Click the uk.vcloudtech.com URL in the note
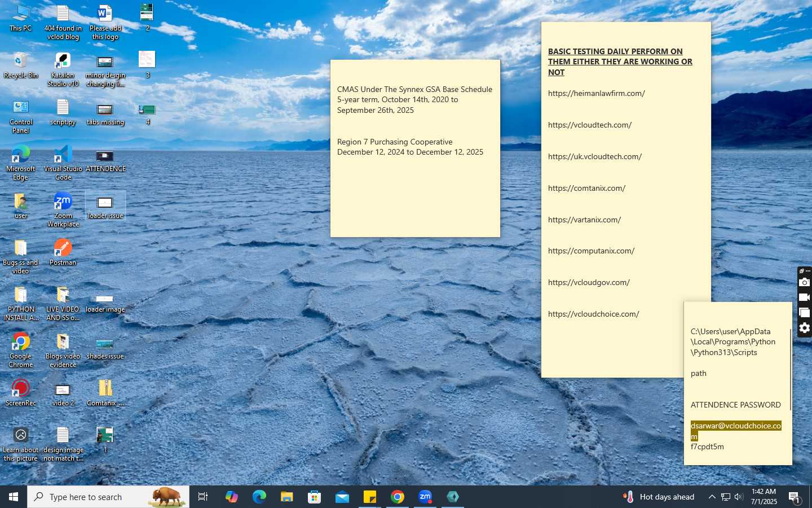812x508 pixels. coord(595,156)
